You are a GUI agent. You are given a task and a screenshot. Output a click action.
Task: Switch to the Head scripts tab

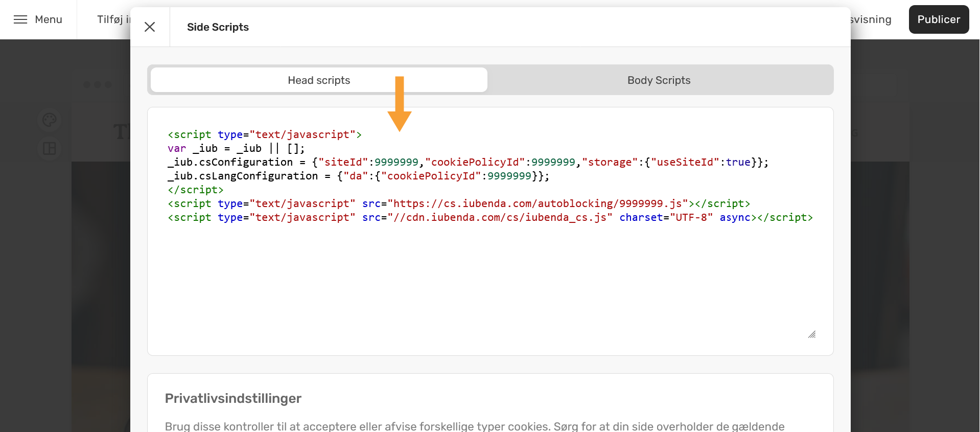tap(319, 80)
